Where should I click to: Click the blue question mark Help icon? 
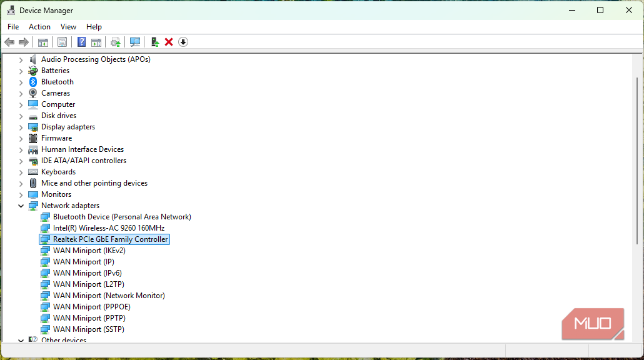(81, 42)
